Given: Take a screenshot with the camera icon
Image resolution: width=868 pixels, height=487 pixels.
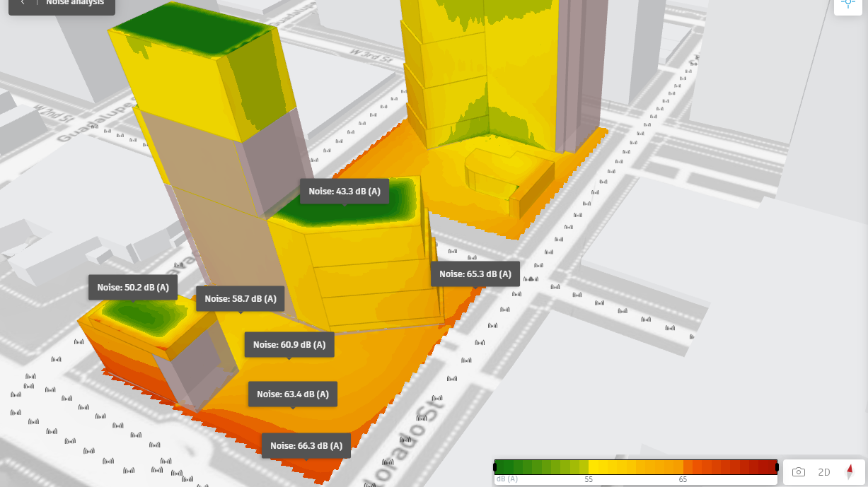Looking at the screenshot, I should [x=799, y=472].
